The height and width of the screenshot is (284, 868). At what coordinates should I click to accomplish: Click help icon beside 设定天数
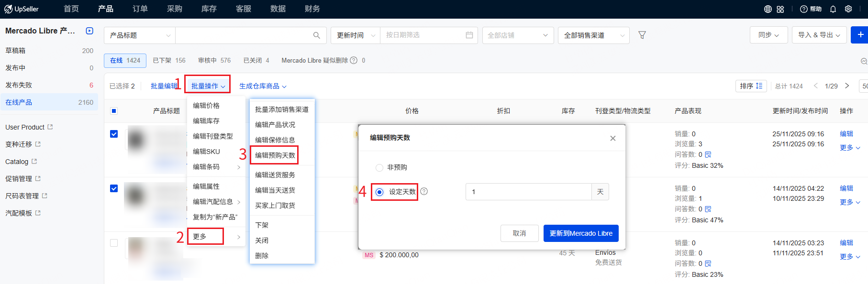(x=424, y=191)
